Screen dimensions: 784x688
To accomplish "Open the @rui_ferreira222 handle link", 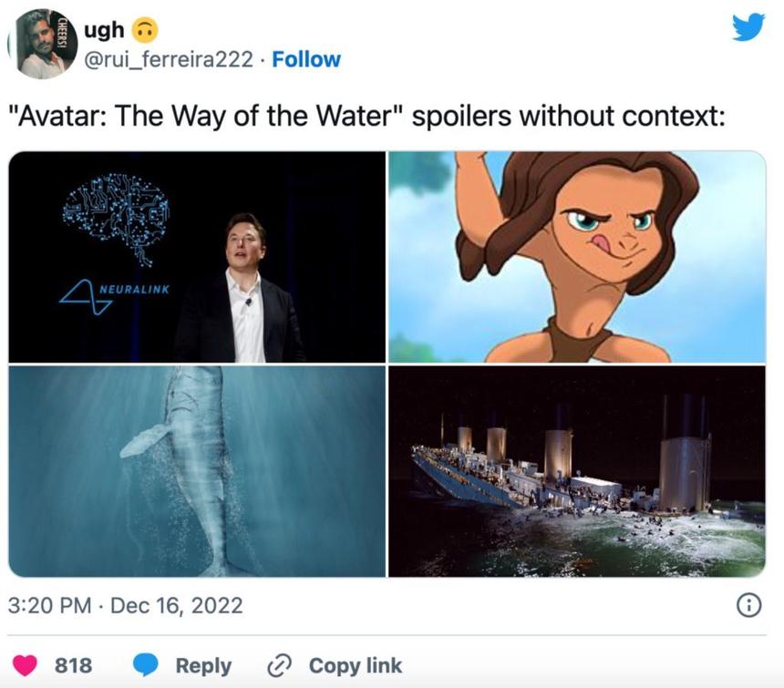I will [168, 60].
